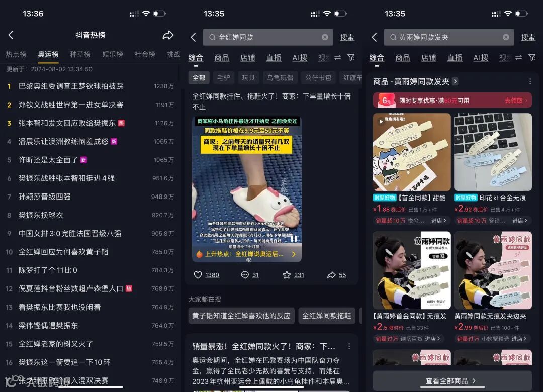This screenshot has height=392, width=543.
Task: Pause the slipper video
Action: tap(294, 238)
